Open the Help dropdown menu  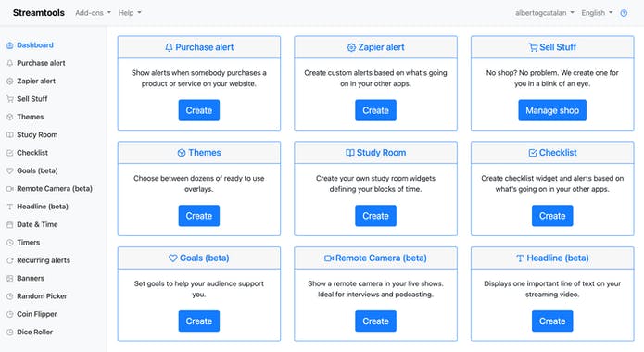130,13
